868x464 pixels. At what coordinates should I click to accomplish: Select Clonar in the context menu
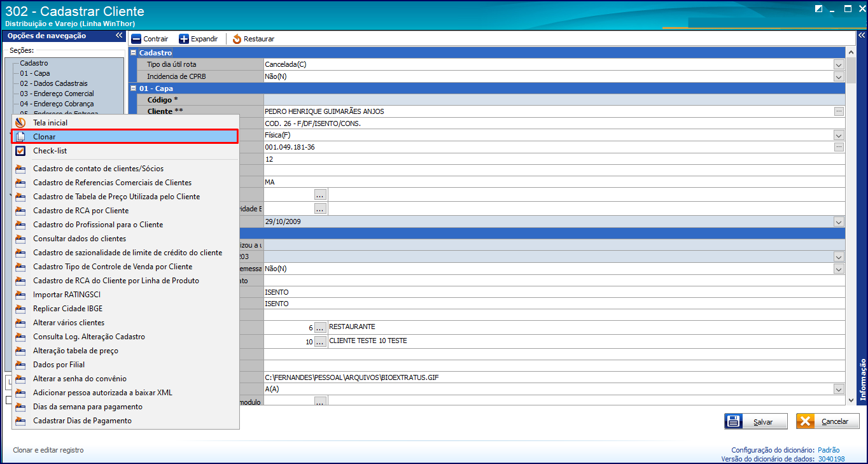[x=125, y=137]
